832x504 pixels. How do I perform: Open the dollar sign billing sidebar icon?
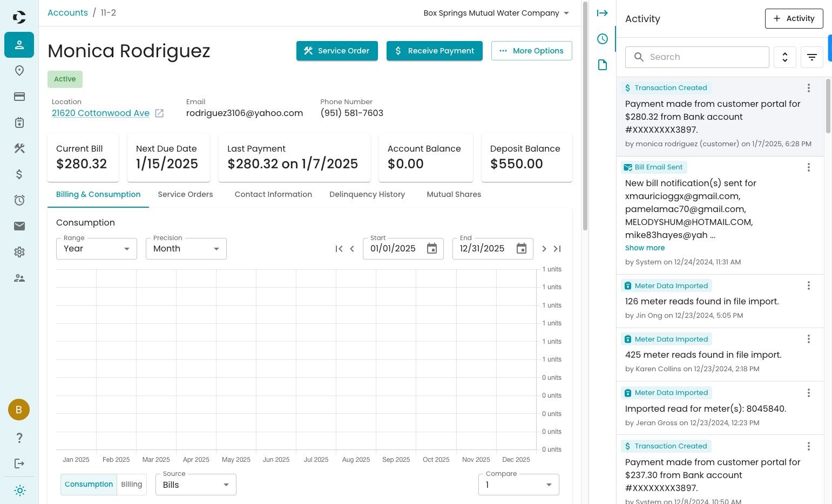[x=19, y=174]
